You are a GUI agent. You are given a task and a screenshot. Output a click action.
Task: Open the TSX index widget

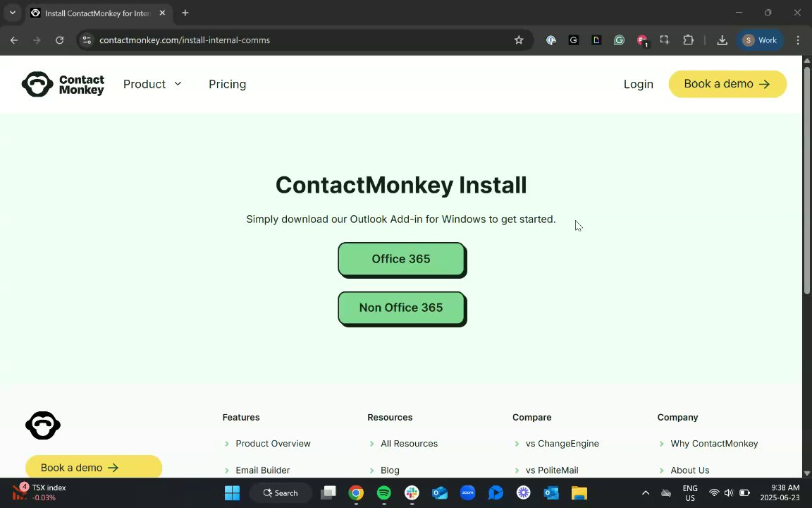coord(40,492)
